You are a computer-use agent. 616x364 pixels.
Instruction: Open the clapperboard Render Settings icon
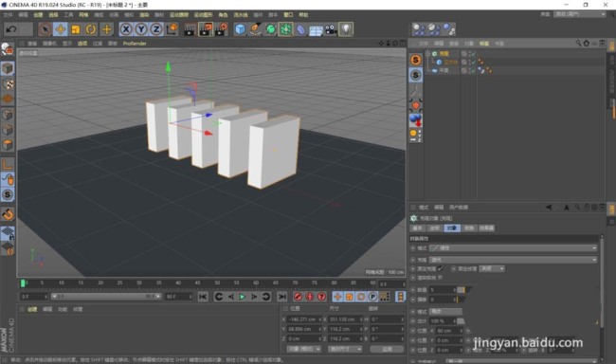[x=221, y=29]
